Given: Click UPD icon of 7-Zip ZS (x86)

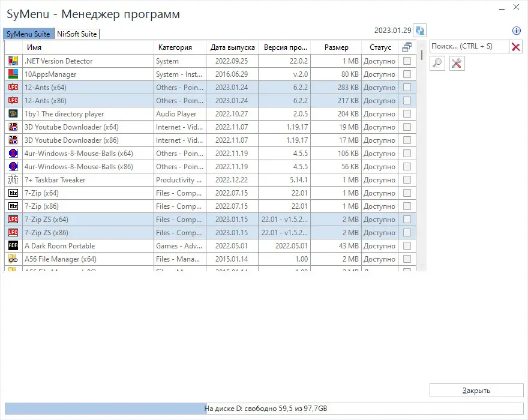Looking at the screenshot, I should 13,232.
